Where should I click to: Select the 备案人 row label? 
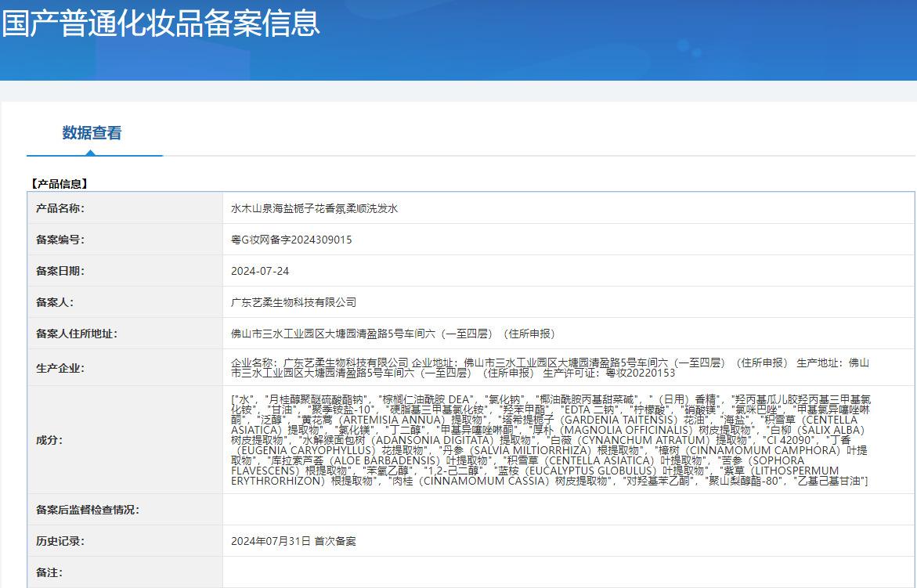(55, 302)
